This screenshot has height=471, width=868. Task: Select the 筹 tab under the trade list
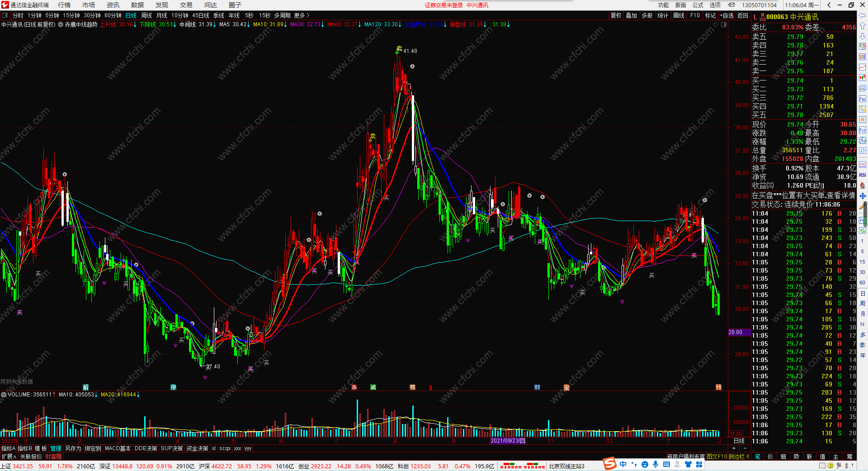(x=849, y=457)
